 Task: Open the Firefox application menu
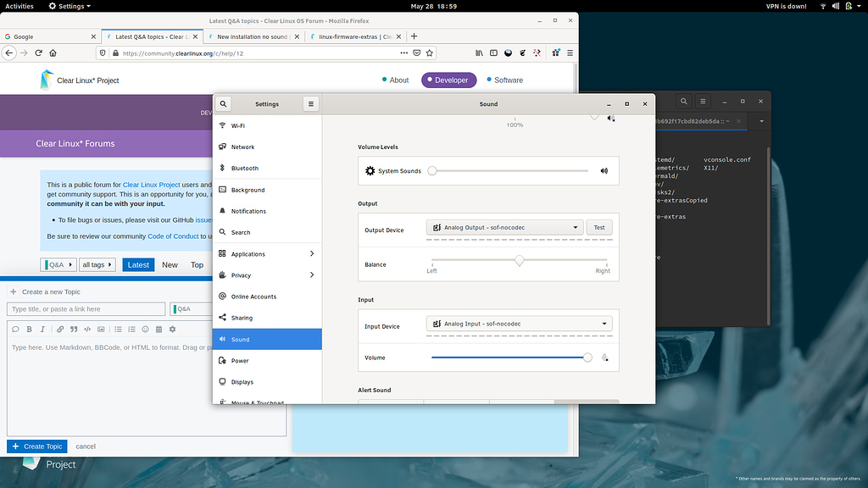pos(570,53)
